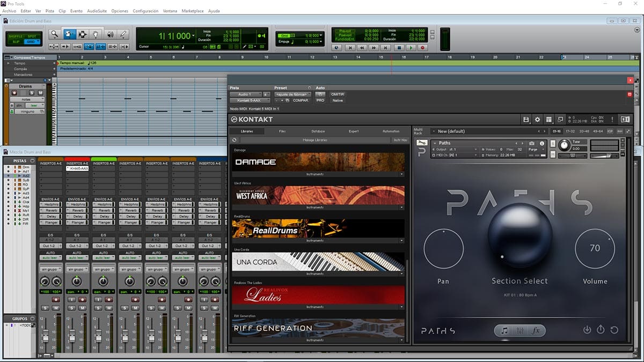644x362 pixels.
Task: Start playback with the Play button
Action: point(411,47)
